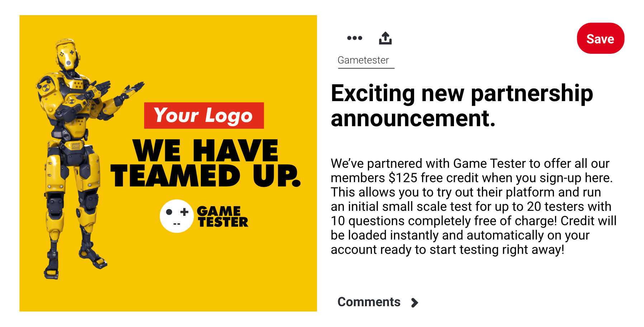This screenshot has width=644, height=327.
Task: Select the Exciting new partnership announcement title
Action: pos(462,105)
